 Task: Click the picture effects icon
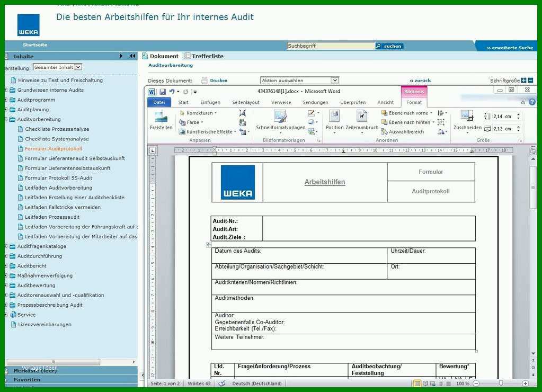[x=313, y=122]
